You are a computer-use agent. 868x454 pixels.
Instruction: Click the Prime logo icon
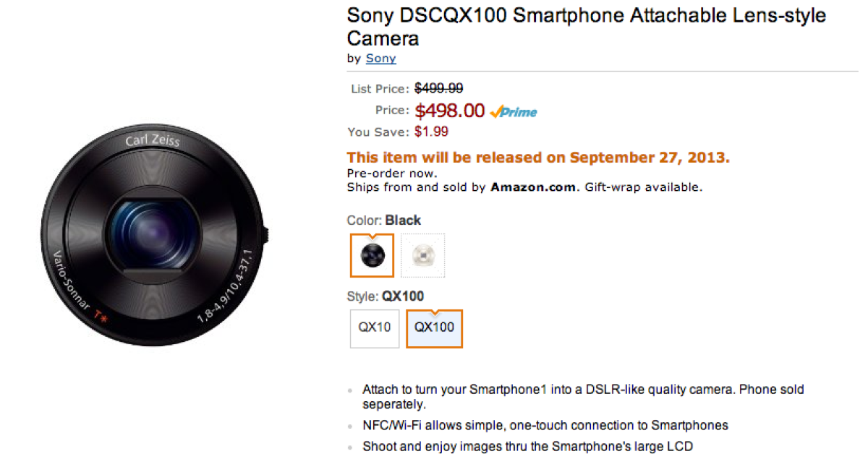514,111
